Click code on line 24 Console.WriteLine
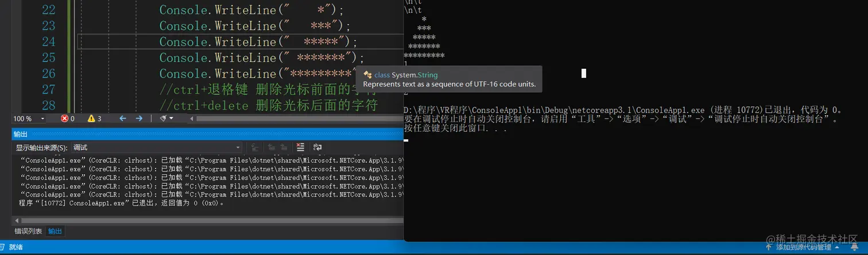 (x=258, y=42)
